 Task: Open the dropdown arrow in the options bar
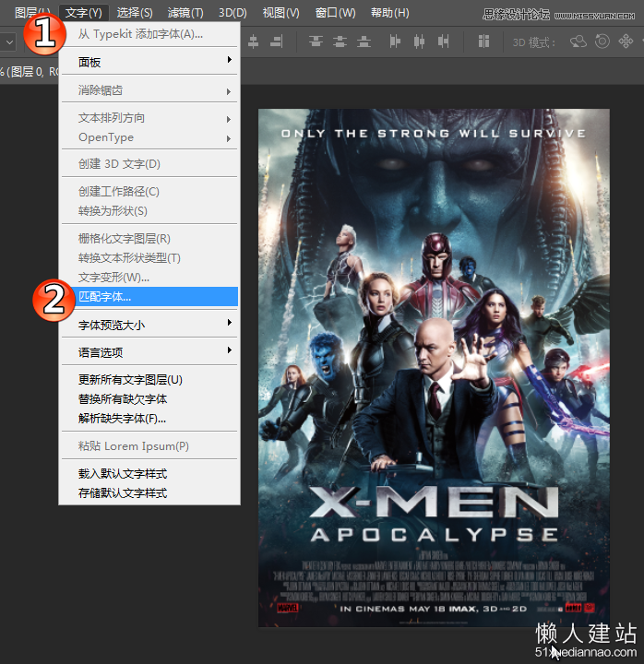tap(9, 42)
